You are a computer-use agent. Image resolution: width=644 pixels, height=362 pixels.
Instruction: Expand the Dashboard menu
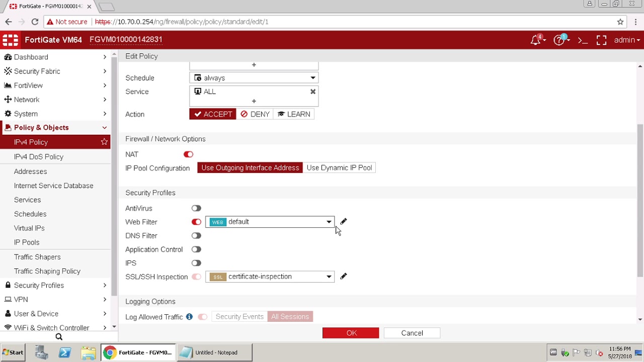coord(55,57)
